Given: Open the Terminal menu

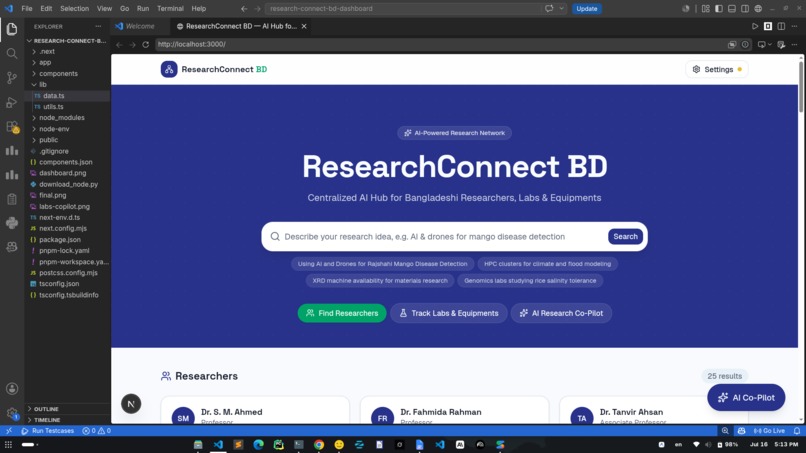Looking at the screenshot, I should click(x=170, y=9).
